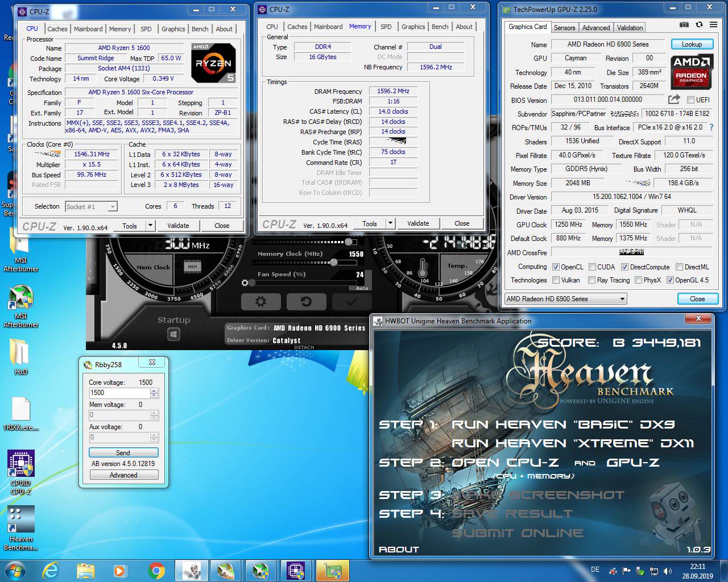Click the Core voltage spinner arrows
Screen dimensions: 728x582
(x=154, y=393)
